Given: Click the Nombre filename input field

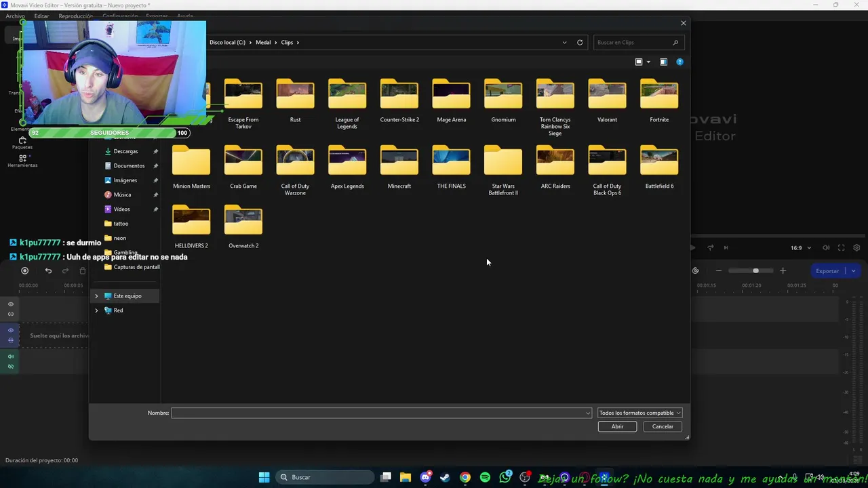Looking at the screenshot, I should (x=382, y=413).
